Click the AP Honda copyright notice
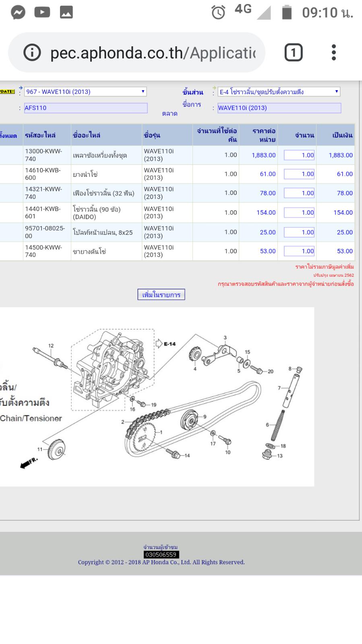Screen dimensions: 362x644 click(x=161, y=562)
